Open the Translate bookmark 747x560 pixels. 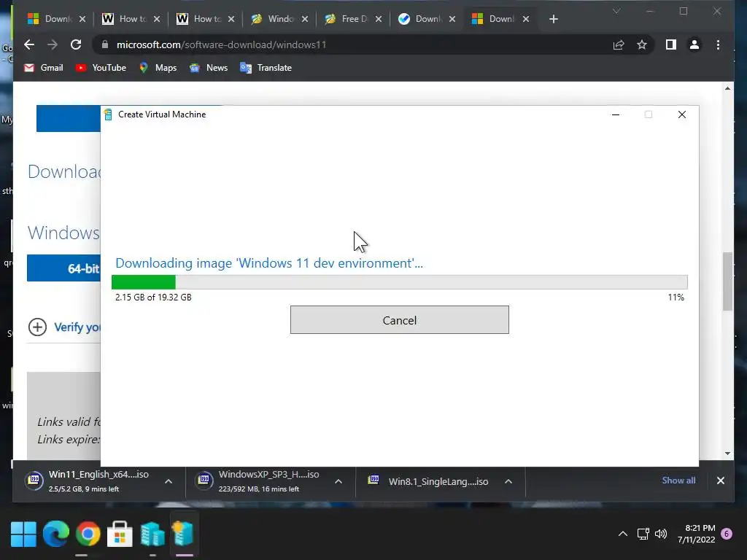[266, 68]
